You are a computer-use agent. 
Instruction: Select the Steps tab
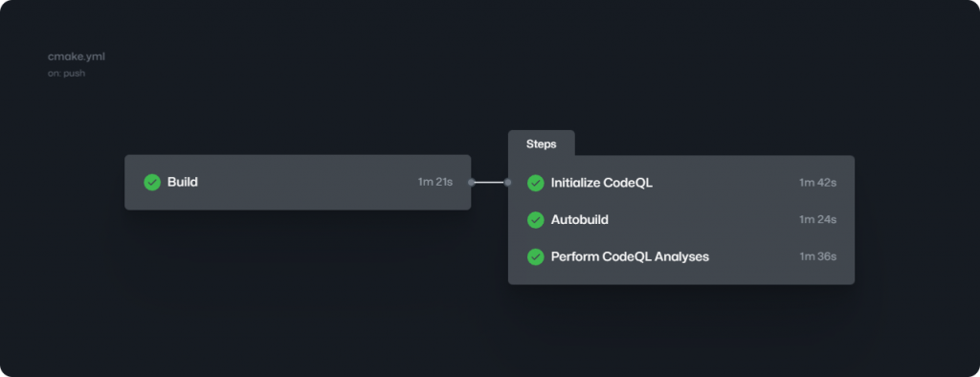pos(542,144)
